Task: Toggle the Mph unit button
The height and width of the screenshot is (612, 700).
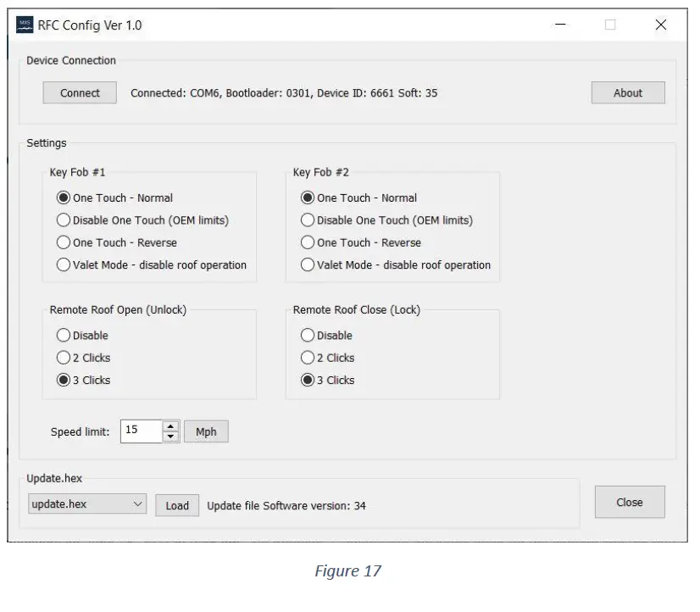Action: [206, 431]
